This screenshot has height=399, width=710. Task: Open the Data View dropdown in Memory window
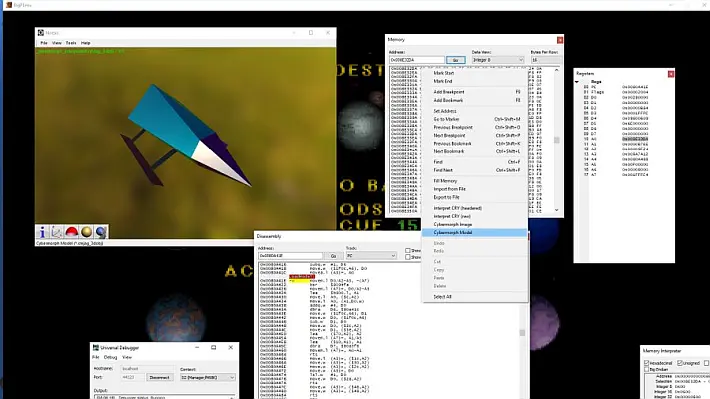click(498, 60)
